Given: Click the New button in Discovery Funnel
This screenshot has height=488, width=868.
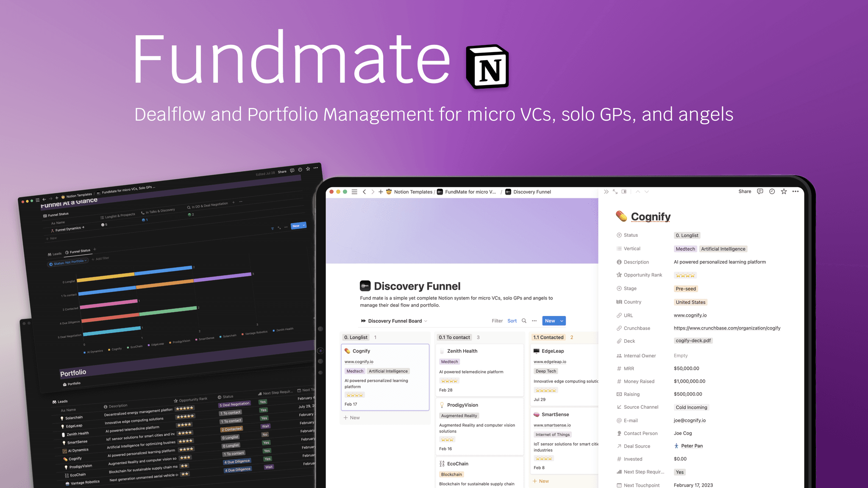Looking at the screenshot, I should coord(549,321).
